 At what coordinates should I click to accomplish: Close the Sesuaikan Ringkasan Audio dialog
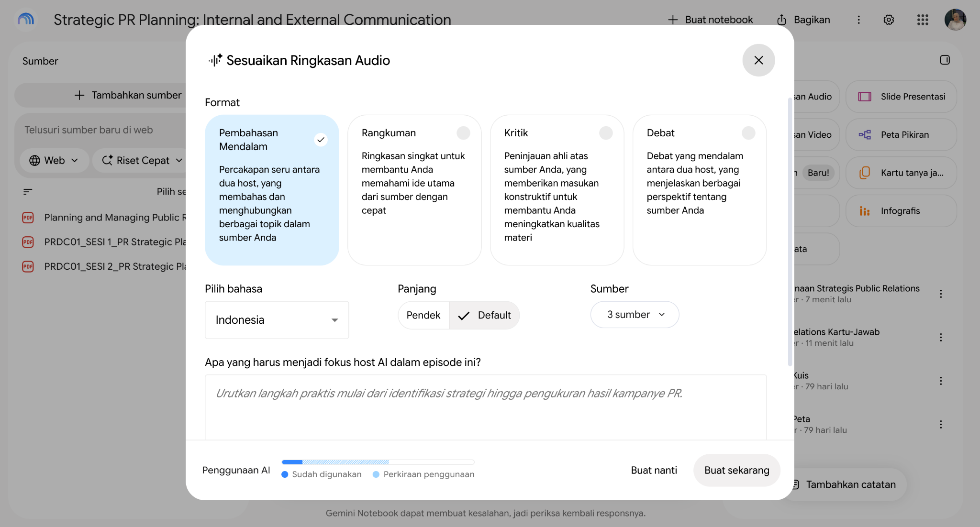click(x=758, y=60)
